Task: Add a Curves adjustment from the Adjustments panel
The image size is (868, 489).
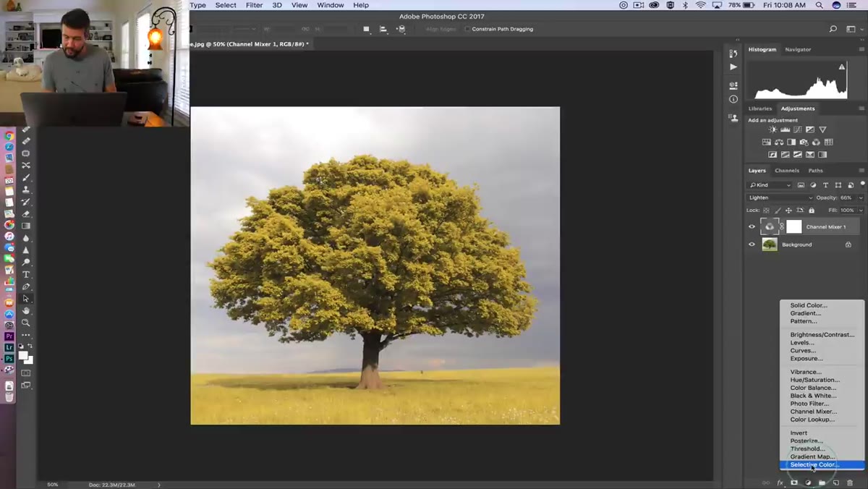Action: [x=798, y=129]
